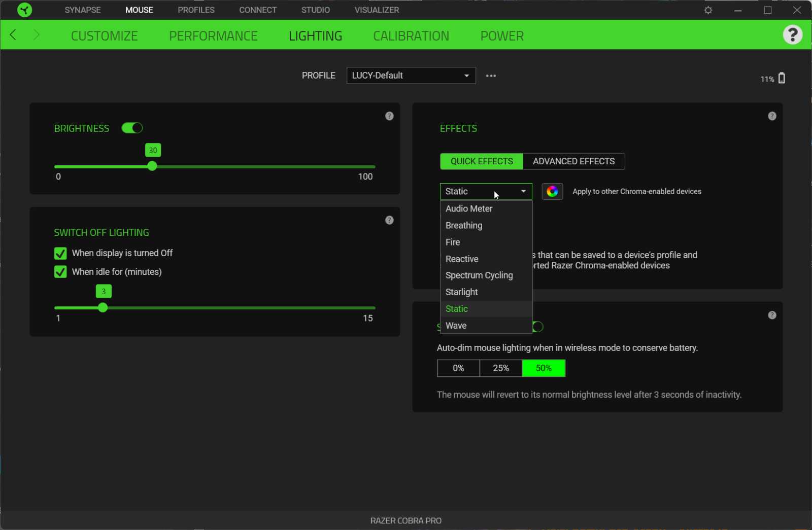Go to the CALIBRATION section
Screen dimensions: 812x530
click(x=411, y=36)
